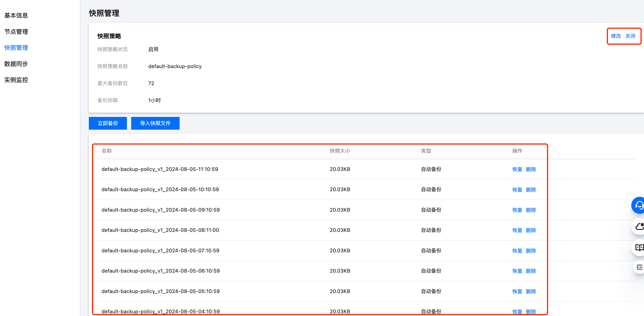Open 基本信息 in the sidebar
644x316 pixels.
[x=16, y=15]
